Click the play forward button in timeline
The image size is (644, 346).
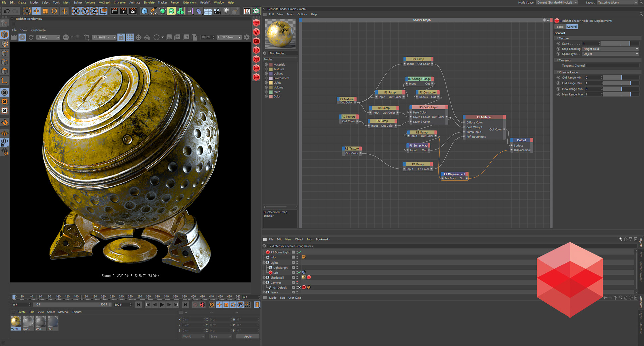162,305
